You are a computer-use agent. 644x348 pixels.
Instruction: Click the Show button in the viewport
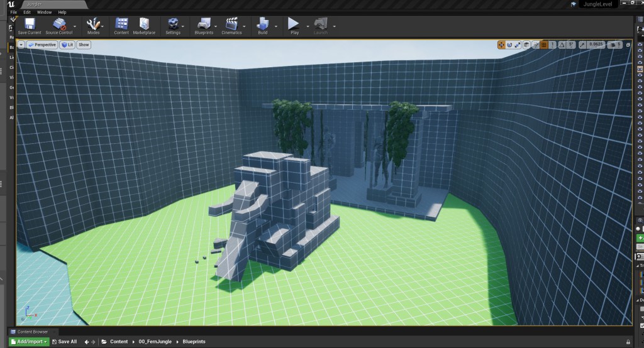[84, 45]
